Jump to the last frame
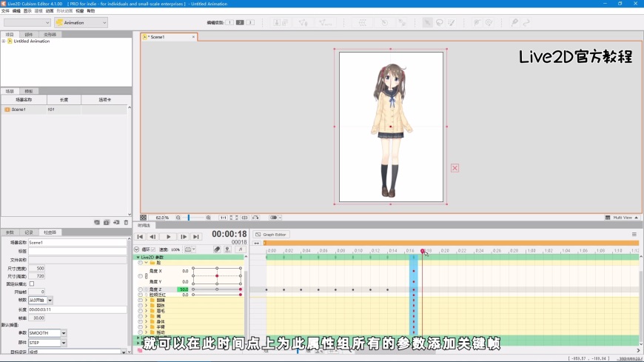644x362 pixels. (x=196, y=237)
